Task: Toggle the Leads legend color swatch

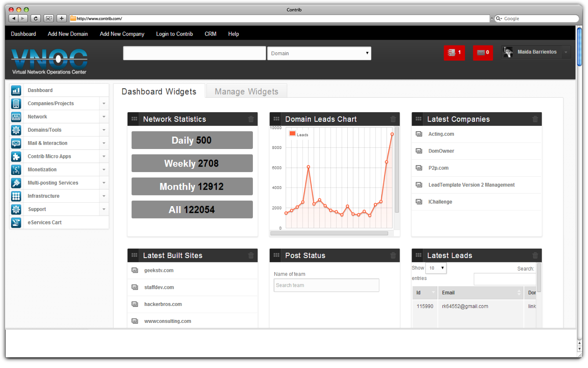Action: [x=293, y=133]
